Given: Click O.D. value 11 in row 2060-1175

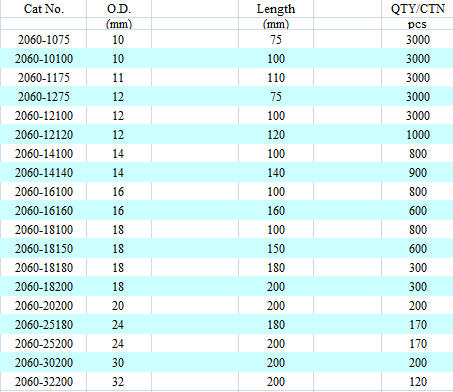Looking at the screenshot, I should click(x=118, y=78).
